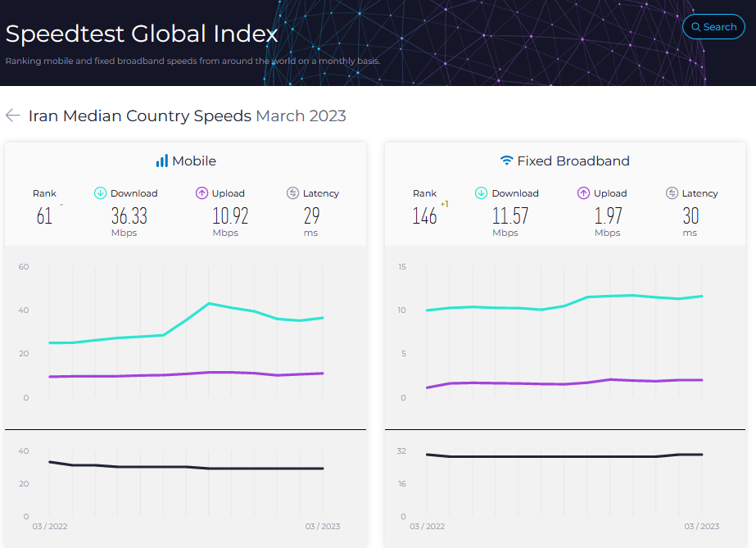This screenshot has width=756, height=548.
Task: Click the Fixed Broadband Upload icon
Action: click(583, 193)
